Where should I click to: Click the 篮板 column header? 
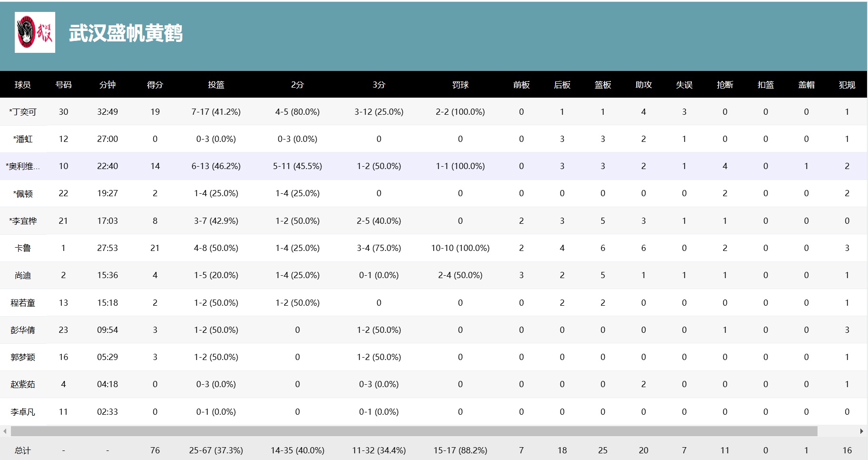coord(603,85)
